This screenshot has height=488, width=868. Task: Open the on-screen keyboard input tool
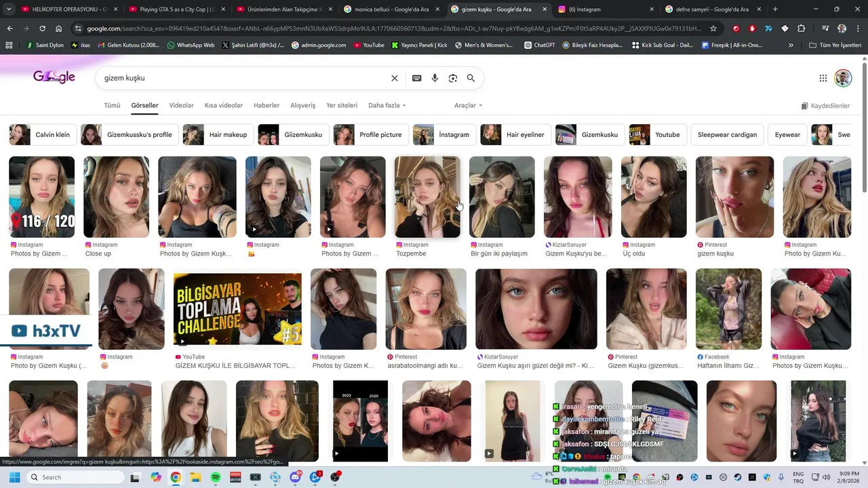(417, 78)
